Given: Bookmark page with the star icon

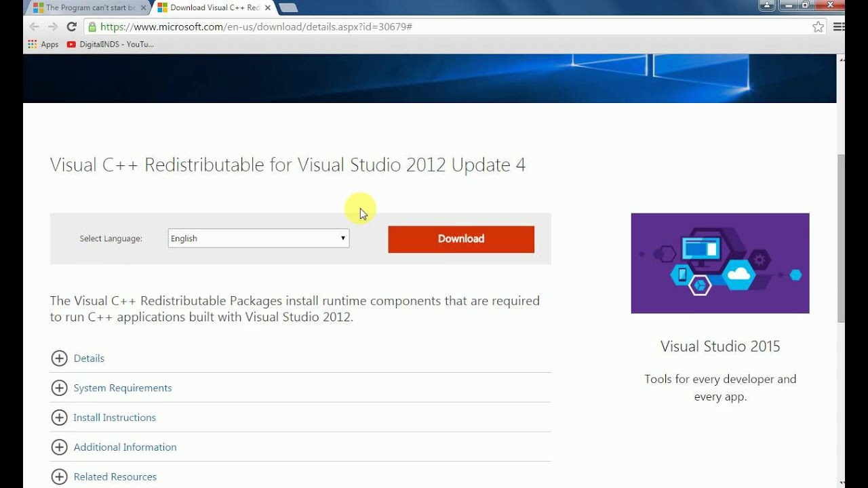Looking at the screenshot, I should pos(818,27).
